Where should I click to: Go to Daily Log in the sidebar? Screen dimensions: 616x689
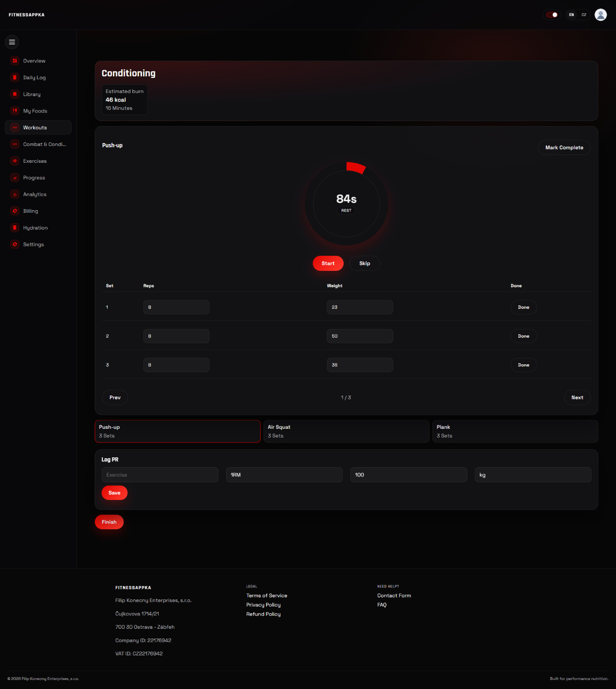38,78
